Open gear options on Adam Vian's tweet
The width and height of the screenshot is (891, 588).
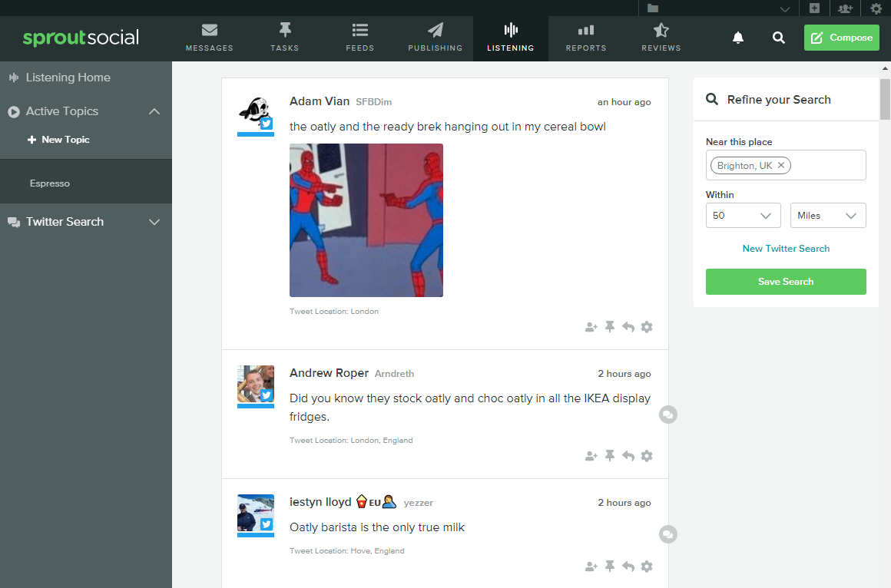(x=647, y=327)
